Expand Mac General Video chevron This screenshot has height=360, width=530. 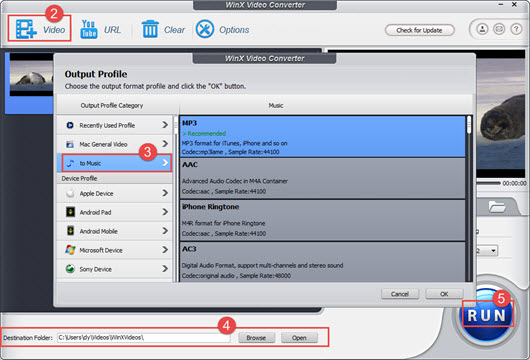(165, 144)
